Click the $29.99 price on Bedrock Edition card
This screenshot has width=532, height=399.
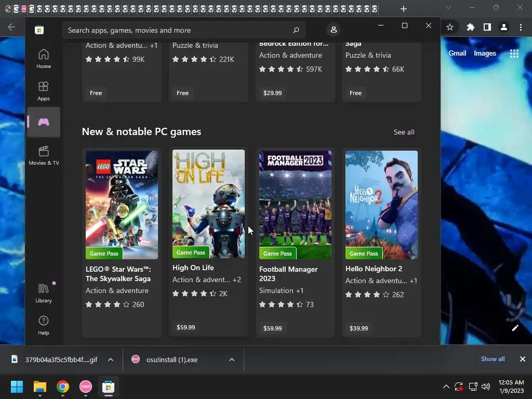pos(272,92)
